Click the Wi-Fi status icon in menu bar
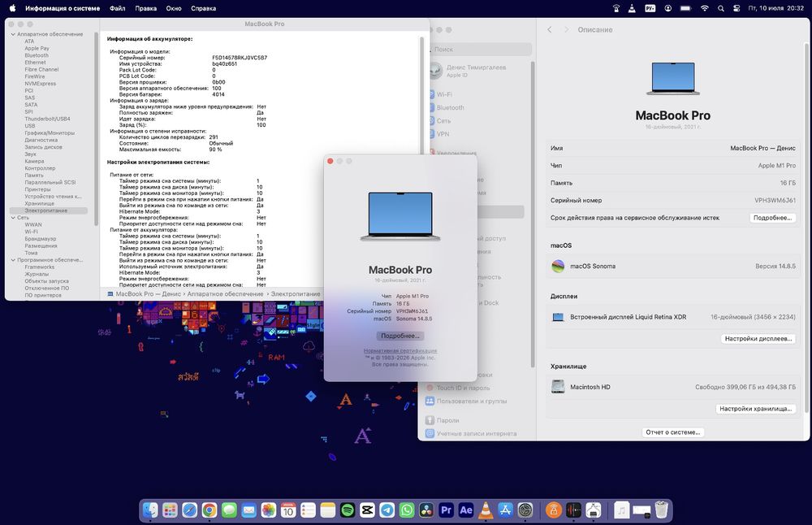Viewport: 812px width, 525px height. click(704, 8)
